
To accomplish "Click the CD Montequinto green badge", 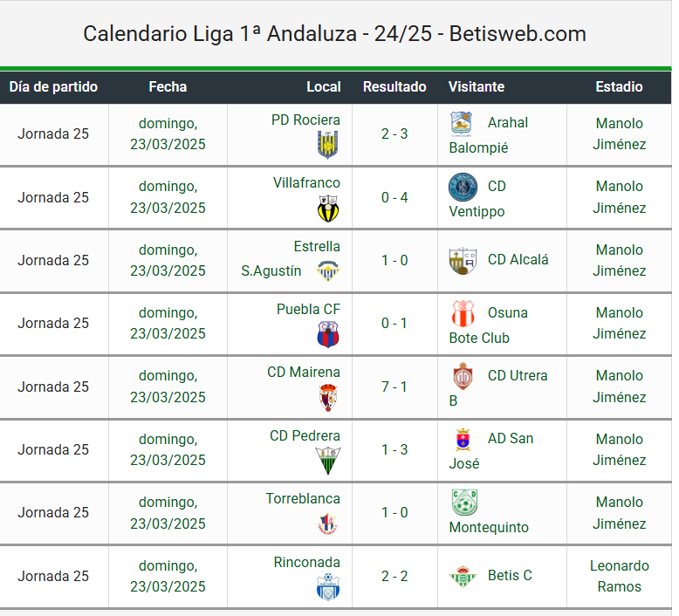I will tap(464, 503).
